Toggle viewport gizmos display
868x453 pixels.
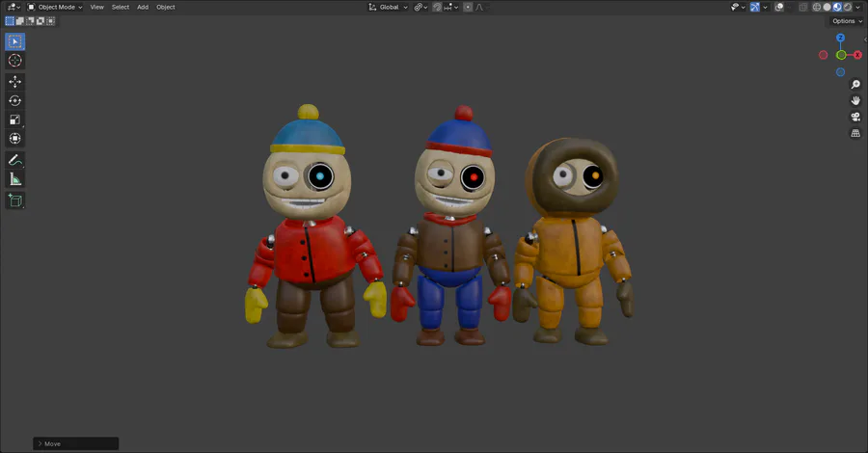[755, 7]
